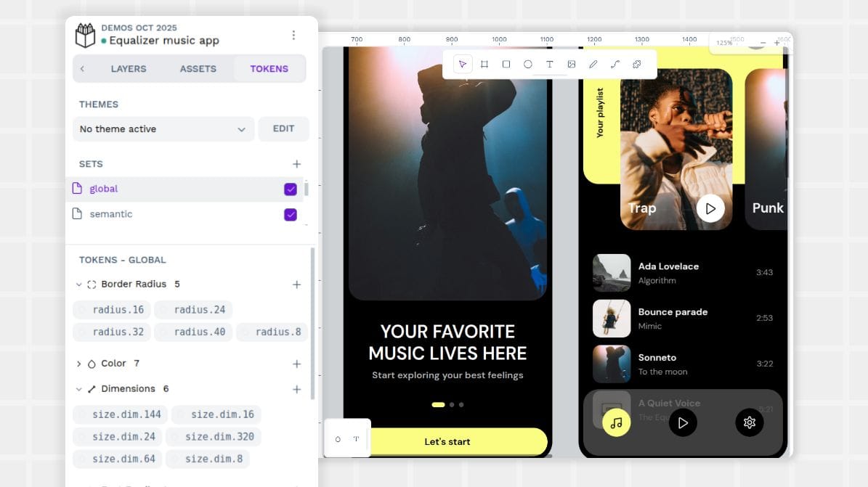Switch to the LAYERS tab
This screenshot has height=487, width=868.
tap(129, 68)
